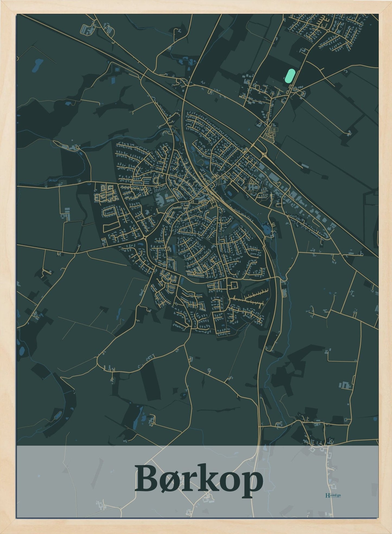Click the dense town center where the roads converge

coord(208,190)
